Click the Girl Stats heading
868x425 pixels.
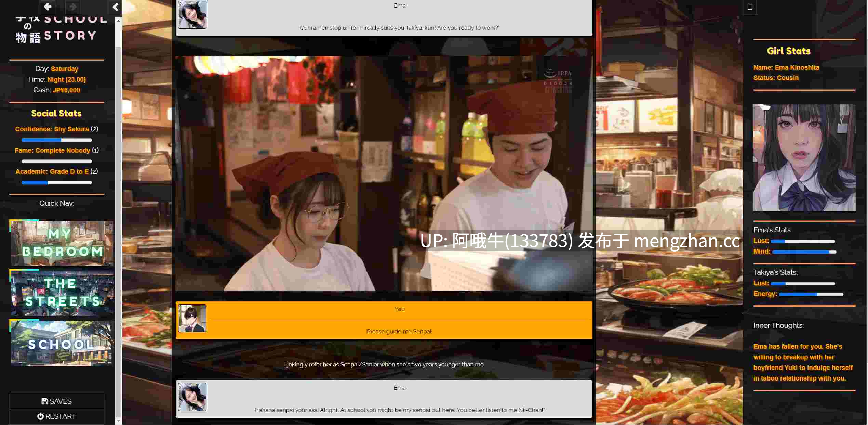tap(789, 51)
